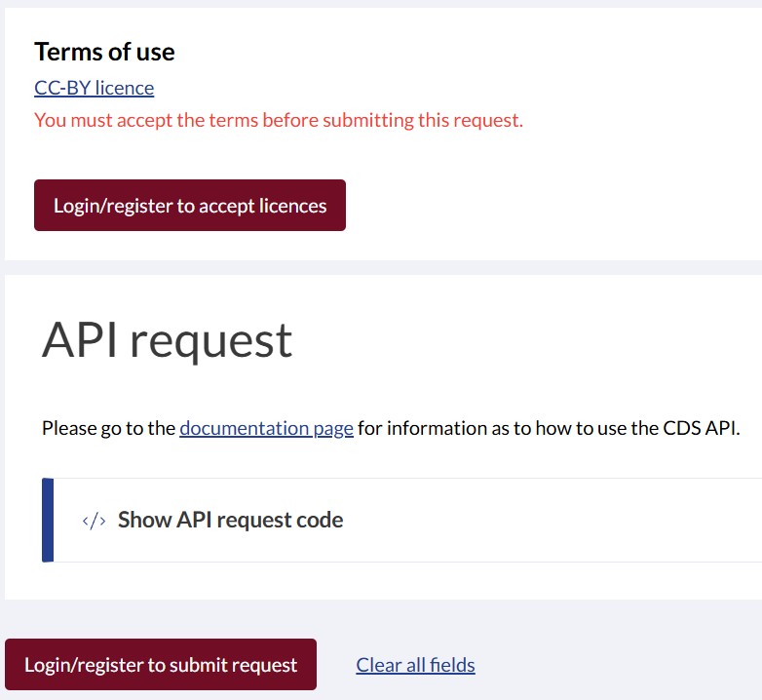762x700 pixels.
Task: Click the blue bar beside the expander
Action: 48,520
